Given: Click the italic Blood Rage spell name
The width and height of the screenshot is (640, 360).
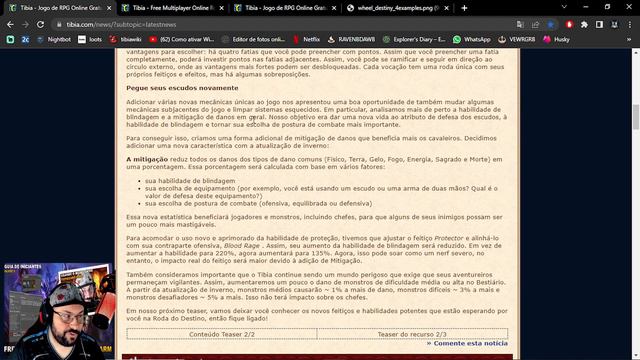Looking at the screenshot, I should click(242, 245).
